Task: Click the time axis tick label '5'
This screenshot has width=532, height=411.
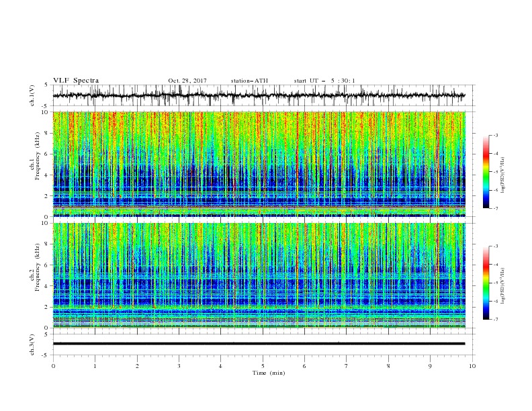Action: (263, 366)
